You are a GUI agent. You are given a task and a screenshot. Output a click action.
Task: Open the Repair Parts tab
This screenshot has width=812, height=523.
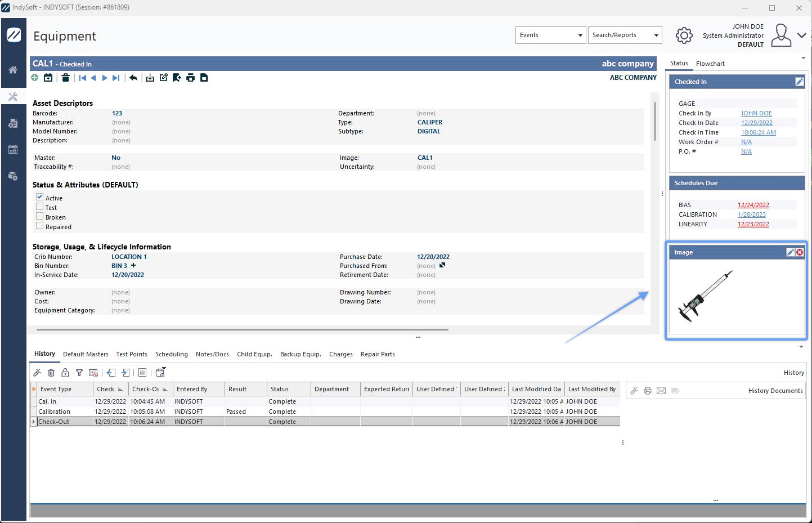378,354
